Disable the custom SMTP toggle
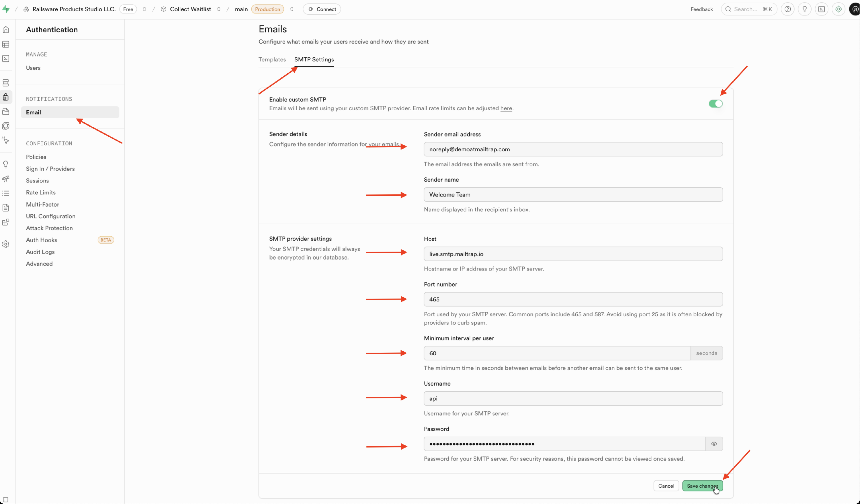Screen dimensions: 860x504 tap(715, 104)
